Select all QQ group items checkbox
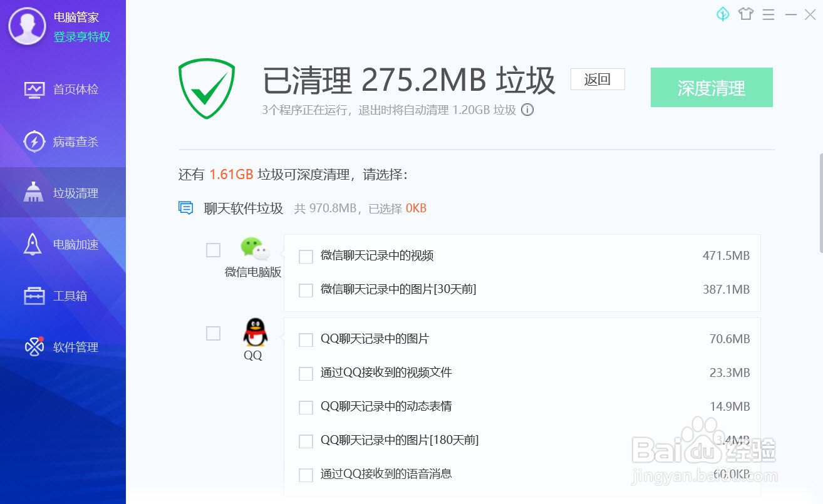 [x=214, y=334]
